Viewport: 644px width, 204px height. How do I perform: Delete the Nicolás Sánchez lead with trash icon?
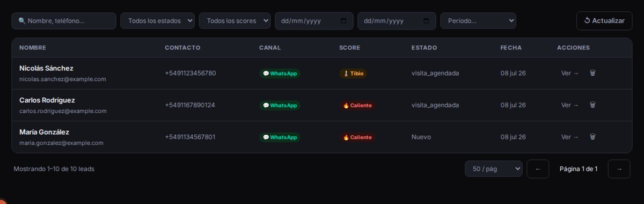point(592,73)
